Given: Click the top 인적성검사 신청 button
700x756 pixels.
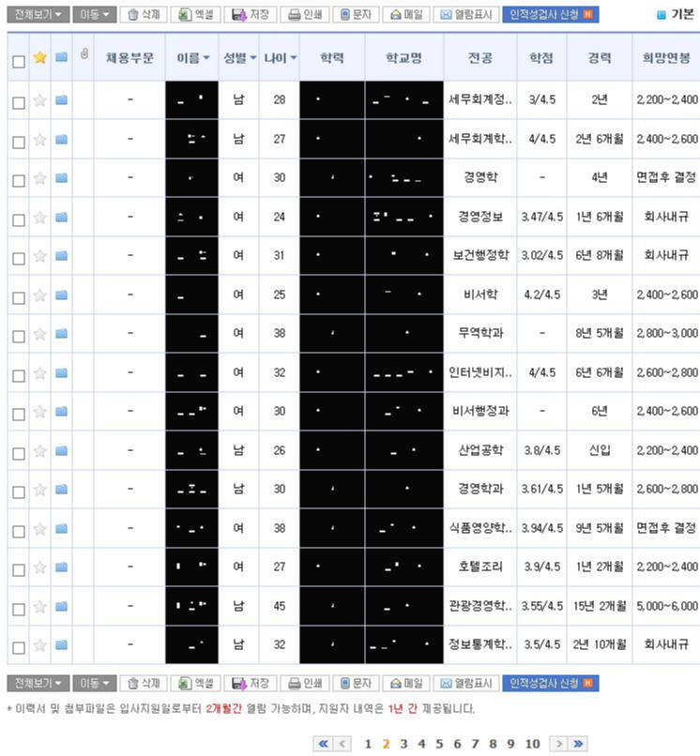Looking at the screenshot, I should tap(551, 14).
